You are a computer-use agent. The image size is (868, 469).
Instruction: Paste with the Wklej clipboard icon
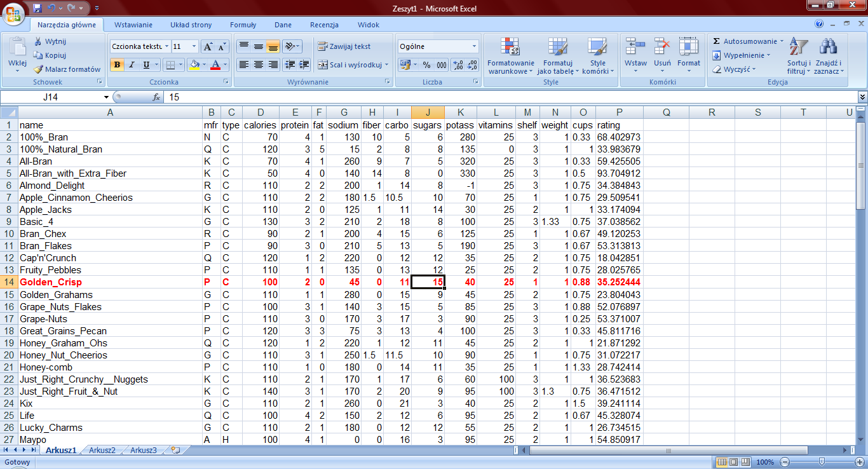pyautogui.click(x=17, y=47)
